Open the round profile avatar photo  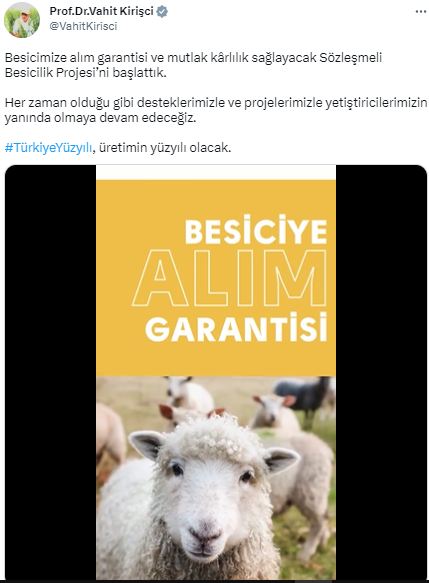pos(22,20)
